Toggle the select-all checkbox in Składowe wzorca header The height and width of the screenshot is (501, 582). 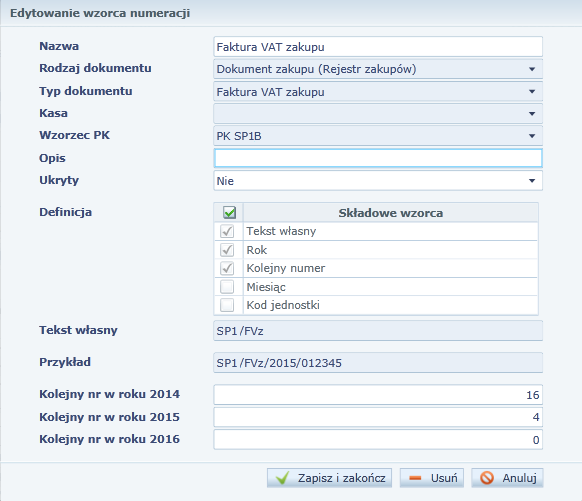[x=229, y=213]
